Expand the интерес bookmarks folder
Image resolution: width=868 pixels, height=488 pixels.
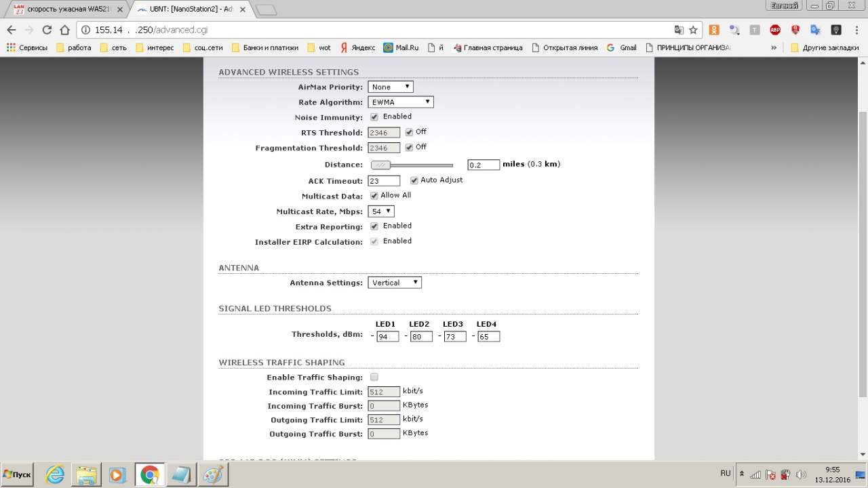(x=155, y=47)
